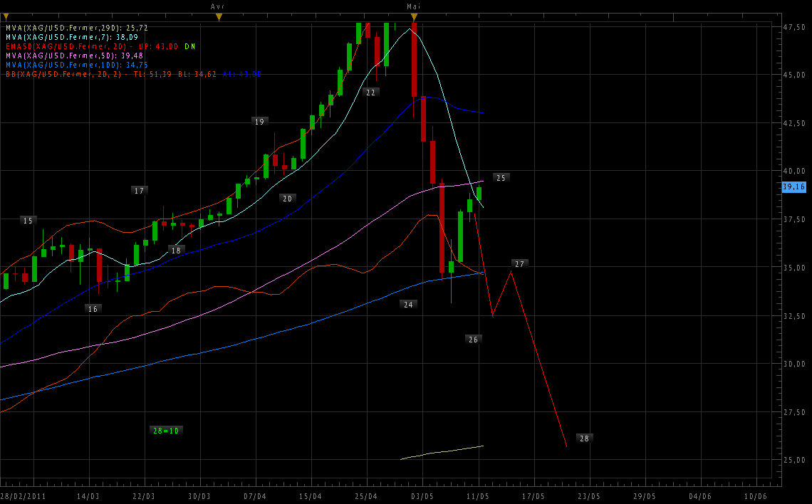
Task: Click the 03/05 date on time axis
Action: pos(422,496)
